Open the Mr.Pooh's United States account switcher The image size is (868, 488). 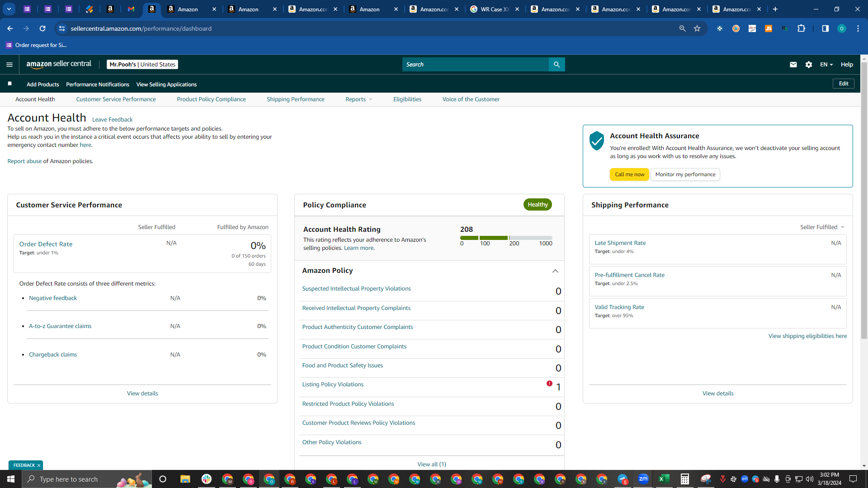click(x=142, y=65)
